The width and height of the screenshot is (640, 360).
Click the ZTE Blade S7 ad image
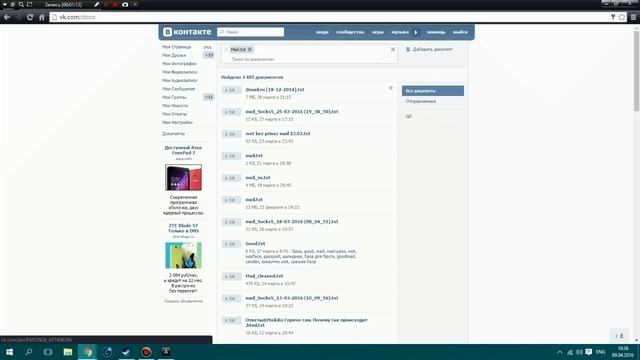coord(183,256)
